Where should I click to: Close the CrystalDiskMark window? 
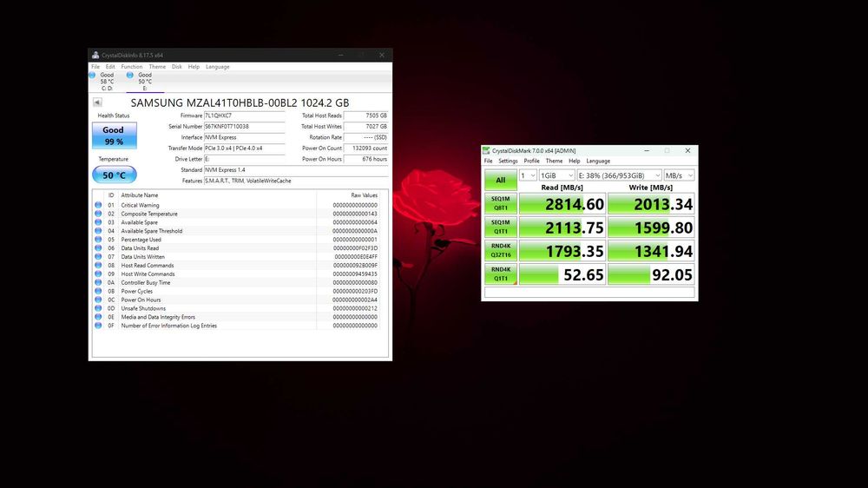coord(687,151)
